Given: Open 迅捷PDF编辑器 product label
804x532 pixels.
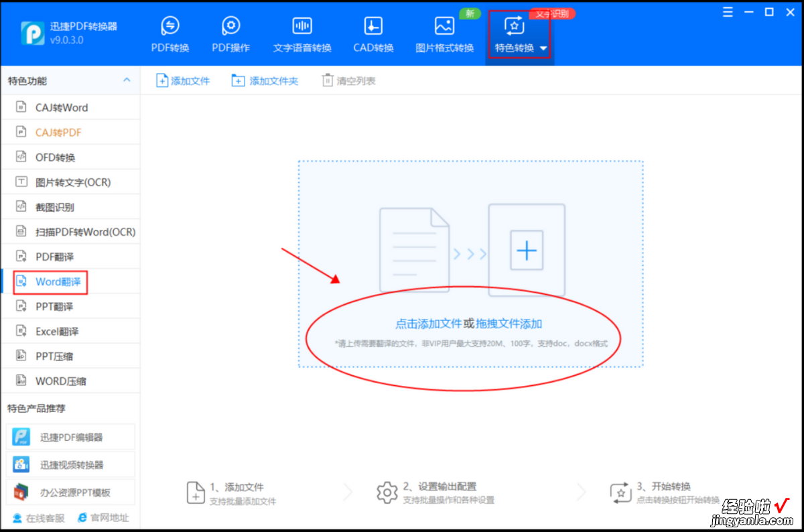Looking at the screenshot, I should (72, 437).
